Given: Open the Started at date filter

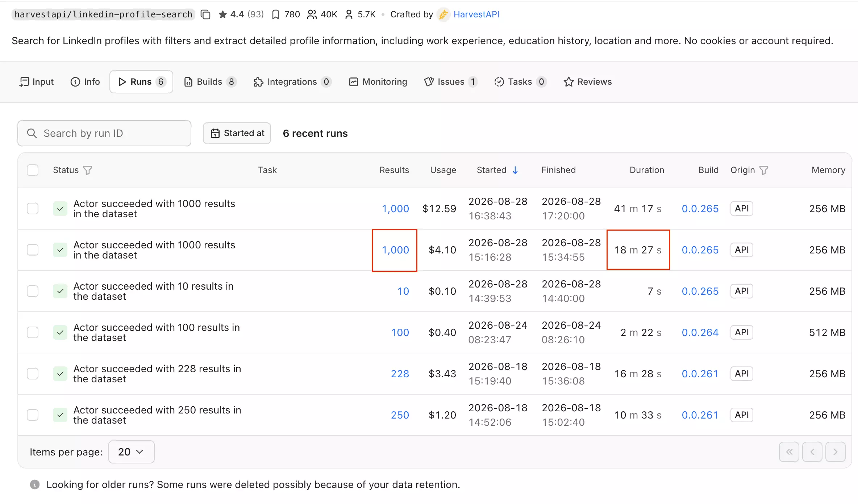Looking at the screenshot, I should coord(237,133).
